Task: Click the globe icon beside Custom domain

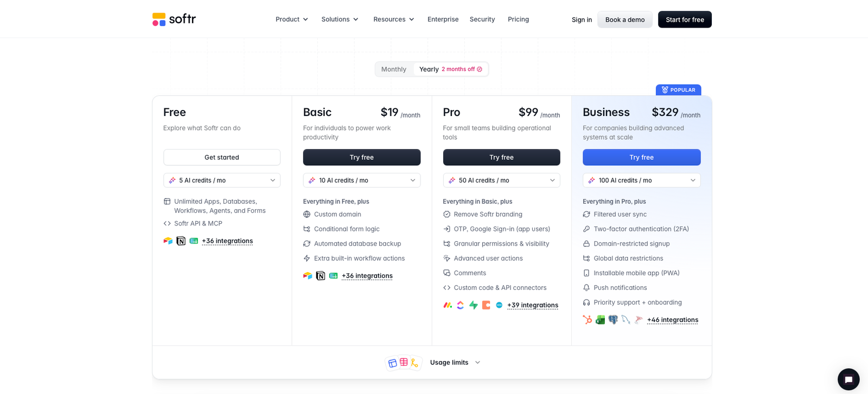Action: coord(307,215)
